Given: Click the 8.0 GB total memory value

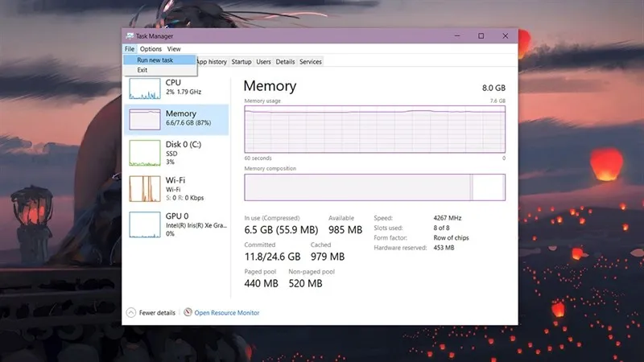Looking at the screenshot, I should point(493,88).
